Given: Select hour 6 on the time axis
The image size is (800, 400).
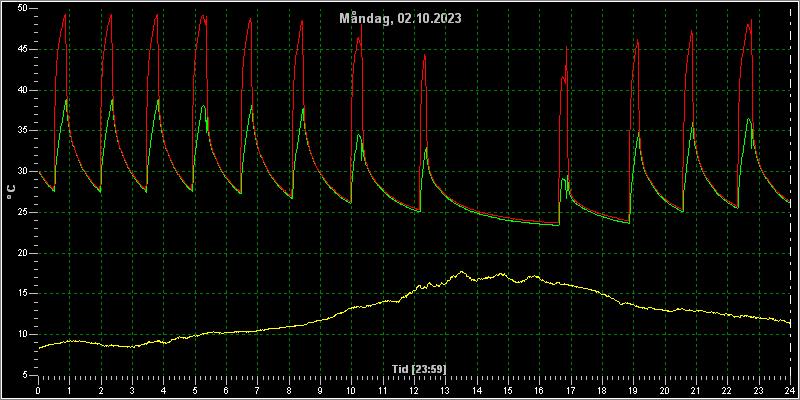Looking at the screenshot, I should (x=226, y=390).
